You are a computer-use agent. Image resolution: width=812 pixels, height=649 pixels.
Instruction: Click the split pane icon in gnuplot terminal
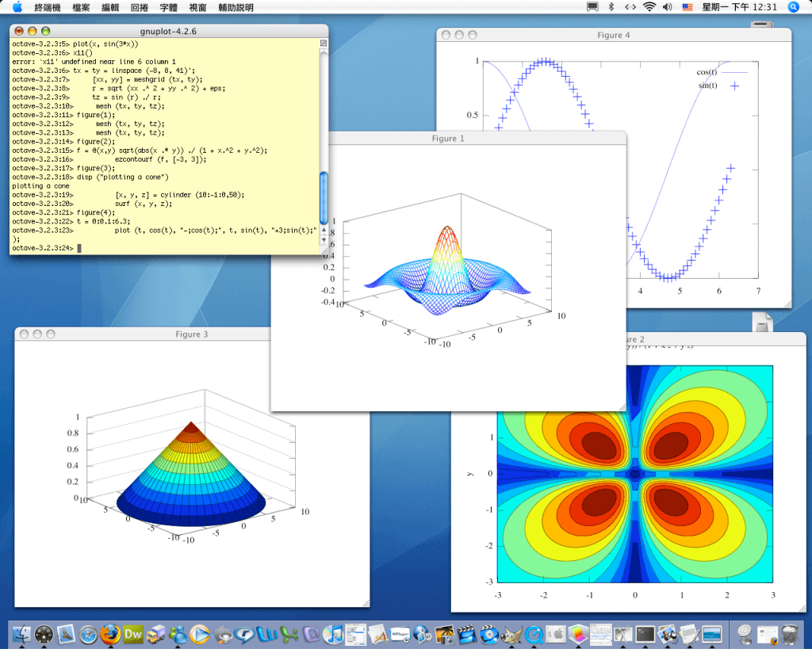point(324,43)
